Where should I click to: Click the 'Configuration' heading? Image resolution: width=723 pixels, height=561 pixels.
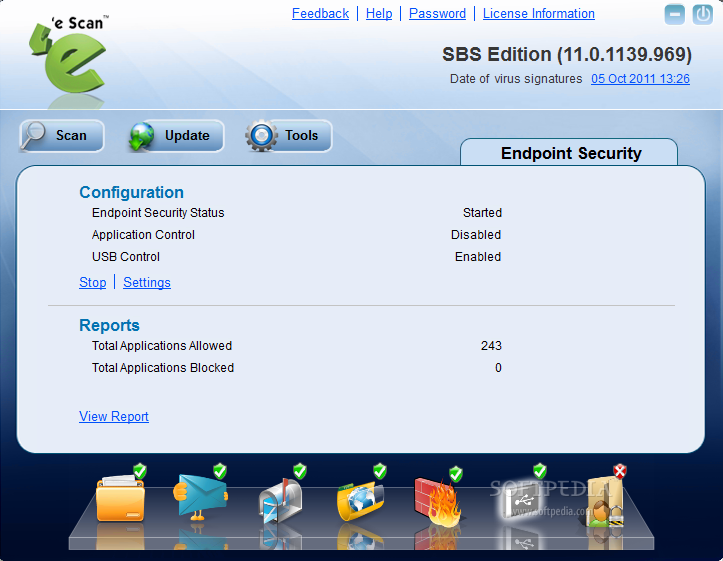[131, 192]
